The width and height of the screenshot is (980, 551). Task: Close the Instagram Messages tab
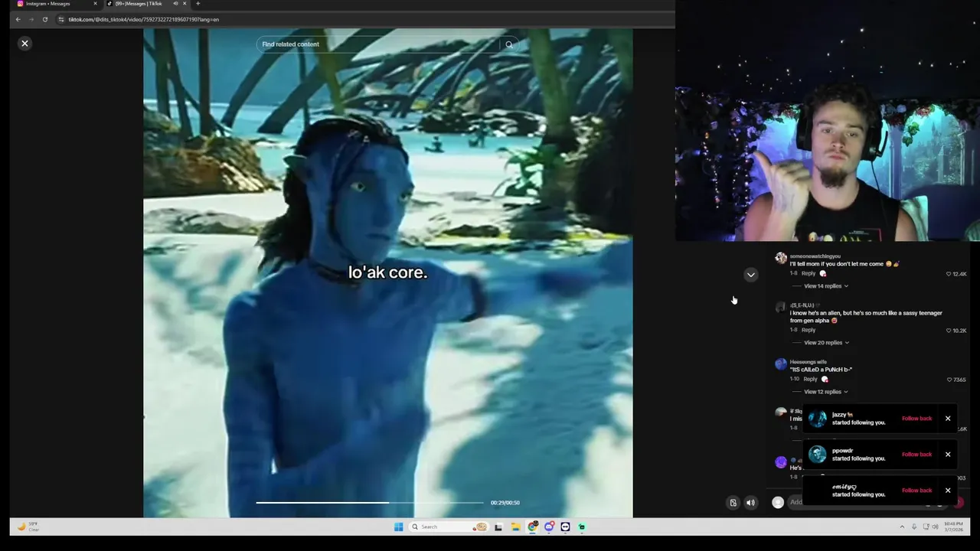[x=95, y=4]
